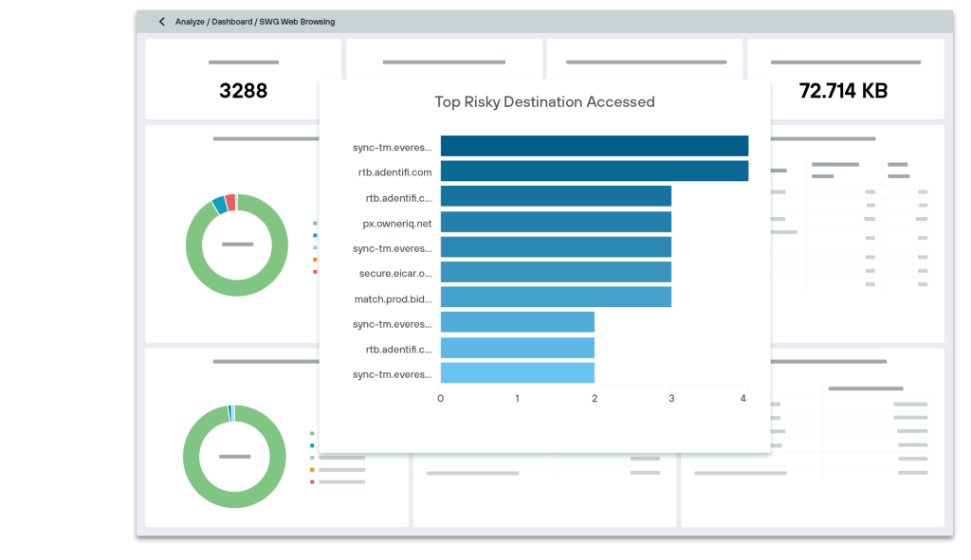Click the back chevron in the breadcrumb bar

click(161, 21)
